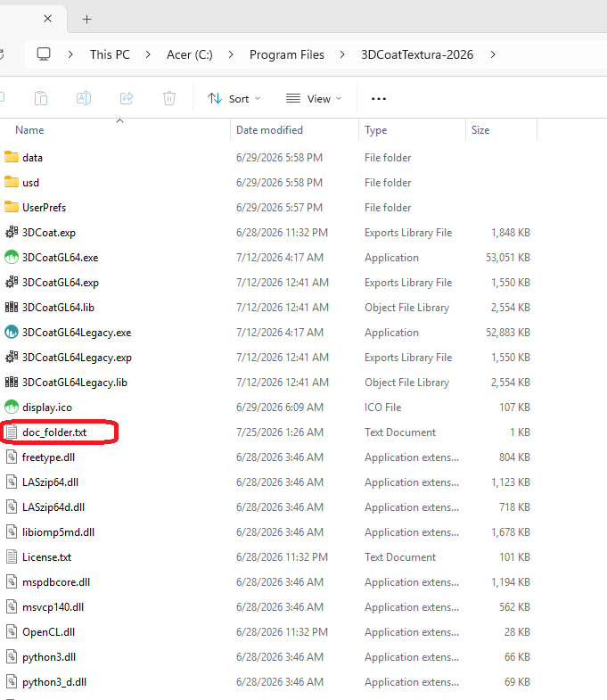The width and height of the screenshot is (607, 700).
Task: Click the 6/29/2026 6:09 AM date
Action: [x=280, y=408]
